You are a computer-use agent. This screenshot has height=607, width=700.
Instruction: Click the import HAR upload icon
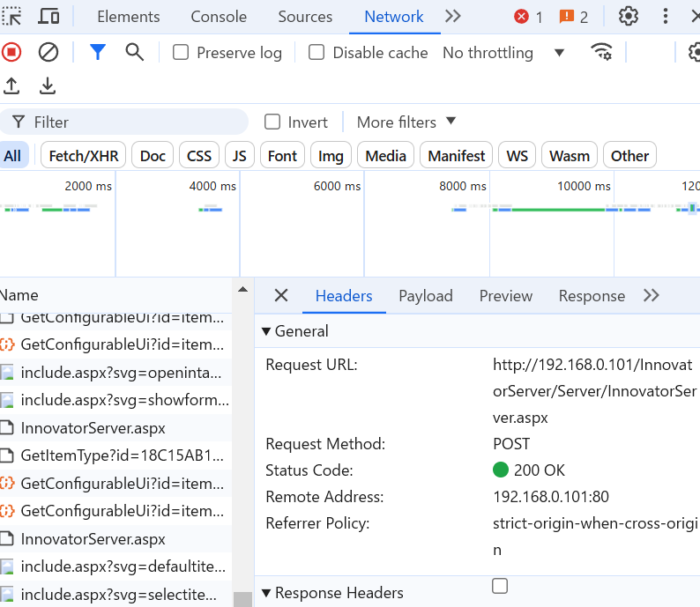tap(11, 85)
